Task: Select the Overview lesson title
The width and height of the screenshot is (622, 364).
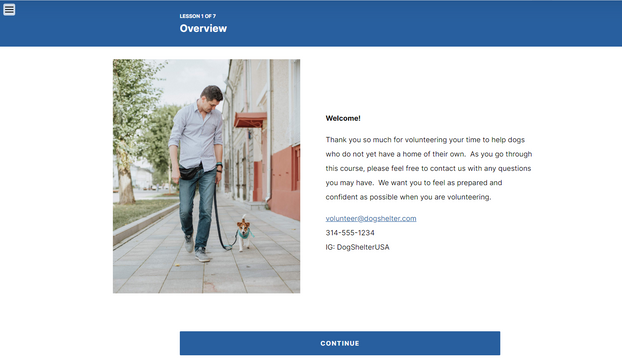Action: (203, 29)
